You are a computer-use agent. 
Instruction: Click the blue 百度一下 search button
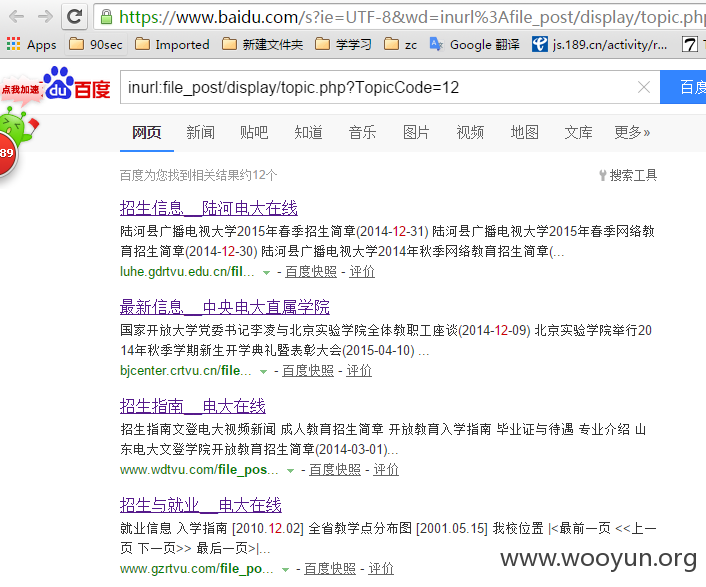click(x=683, y=87)
